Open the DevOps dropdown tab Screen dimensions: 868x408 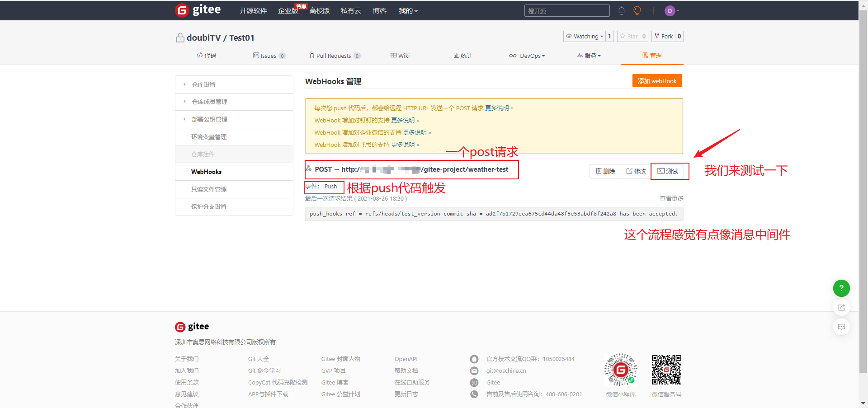click(527, 56)
